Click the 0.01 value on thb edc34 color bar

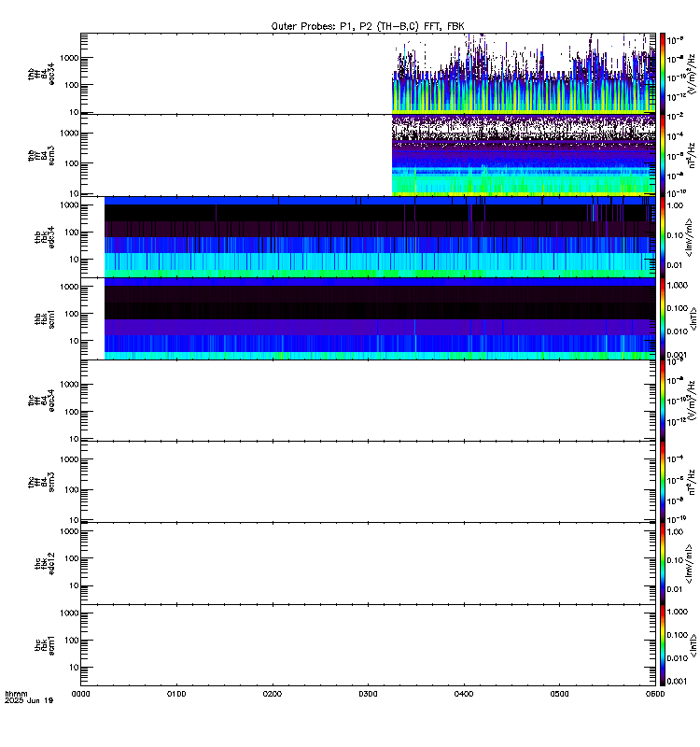675,265
